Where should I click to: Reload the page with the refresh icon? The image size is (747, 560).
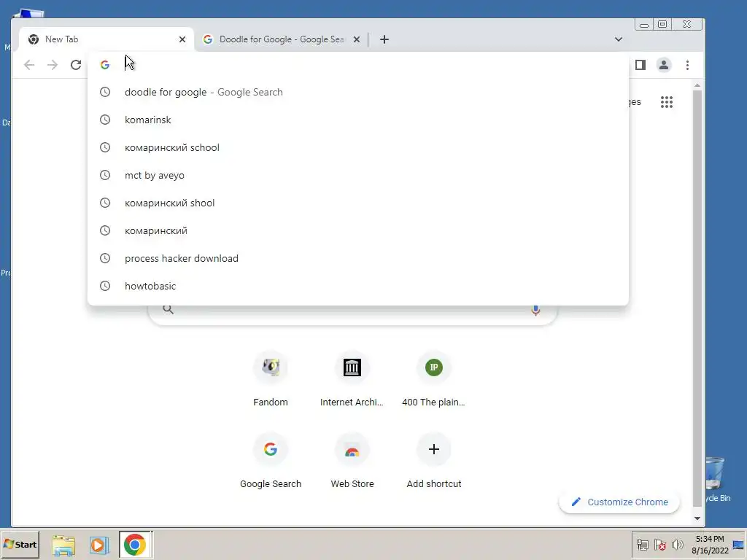[x=76, y=65]
